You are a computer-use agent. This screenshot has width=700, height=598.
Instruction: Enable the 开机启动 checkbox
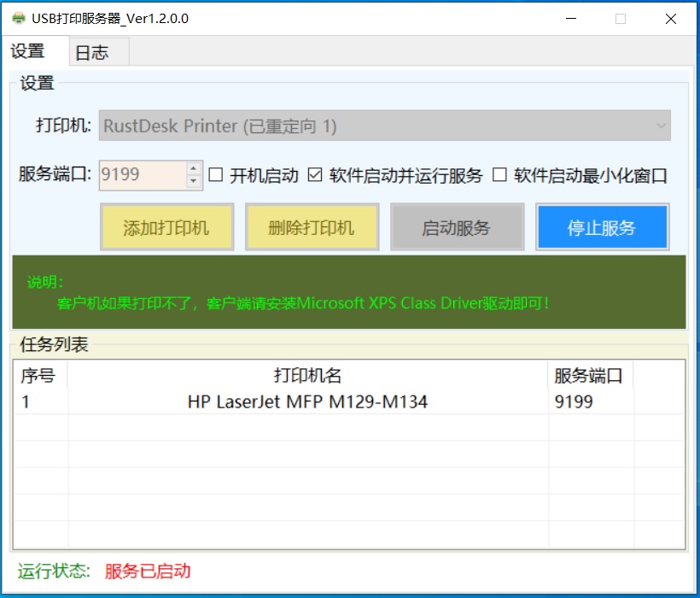[x=216, y=175]
